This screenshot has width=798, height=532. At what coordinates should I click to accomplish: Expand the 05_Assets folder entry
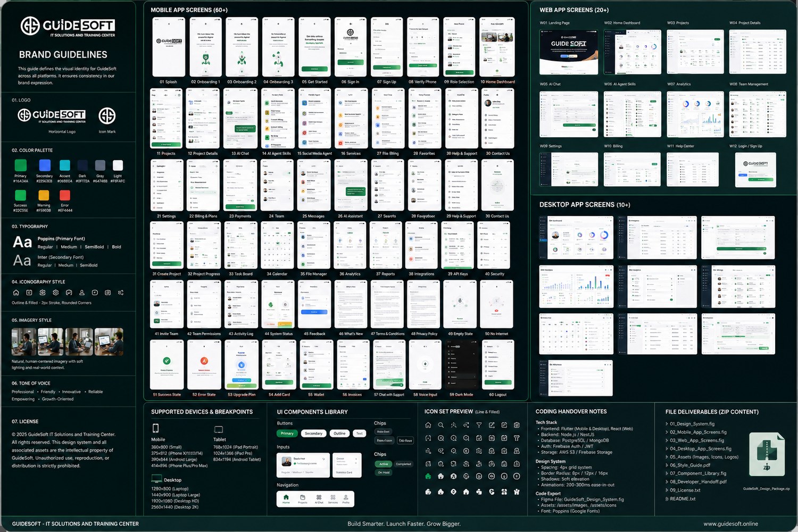point(667,457)
